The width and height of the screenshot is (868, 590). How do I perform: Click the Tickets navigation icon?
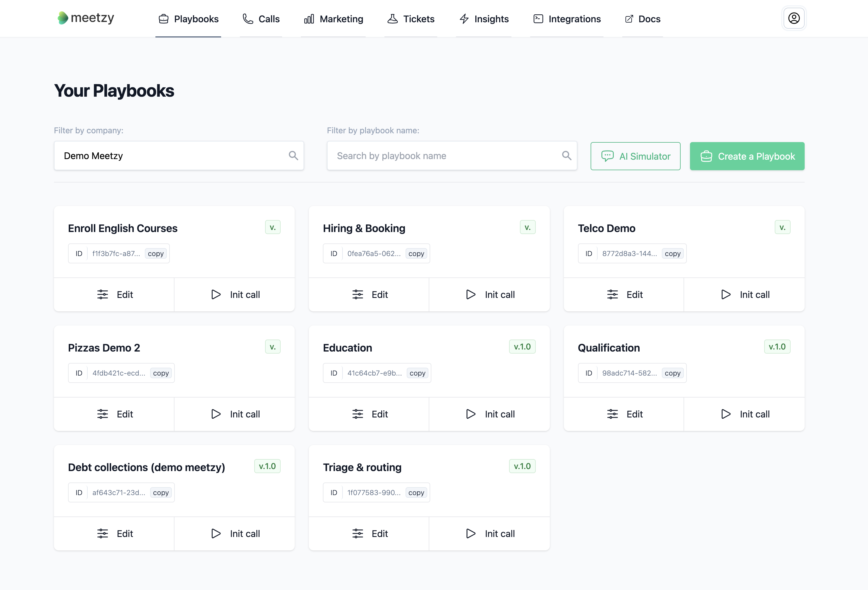point(393,18)
